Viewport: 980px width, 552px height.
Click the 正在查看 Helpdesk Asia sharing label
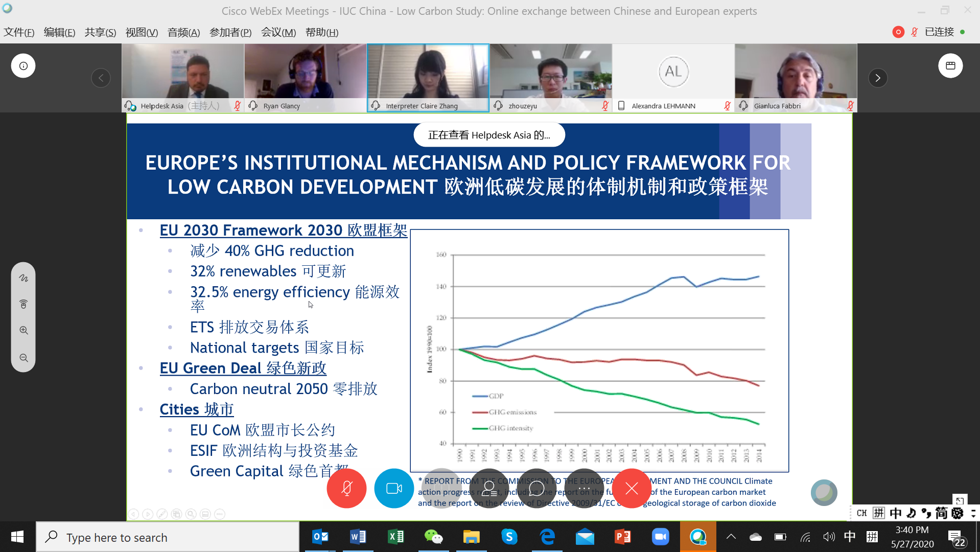click(x=489, y=135)
